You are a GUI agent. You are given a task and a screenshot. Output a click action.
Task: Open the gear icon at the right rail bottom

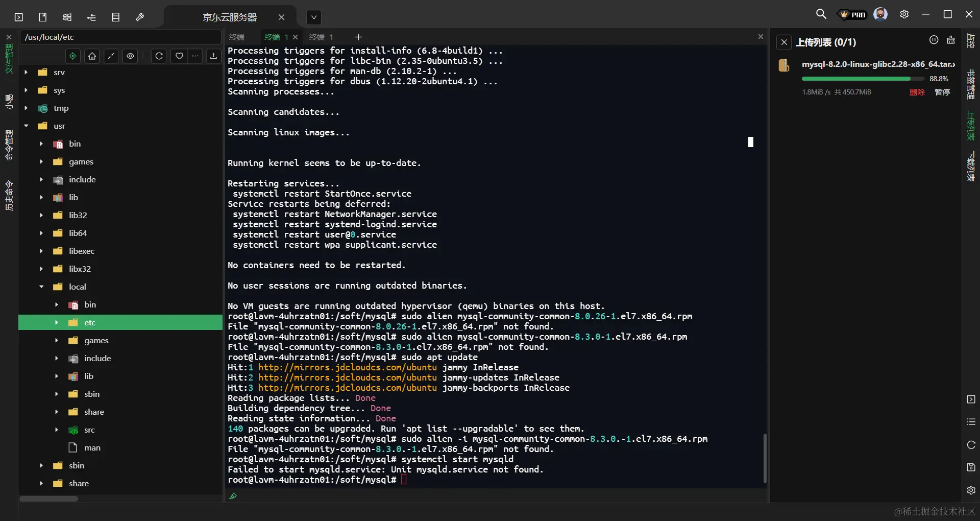[x=971, y=490]
